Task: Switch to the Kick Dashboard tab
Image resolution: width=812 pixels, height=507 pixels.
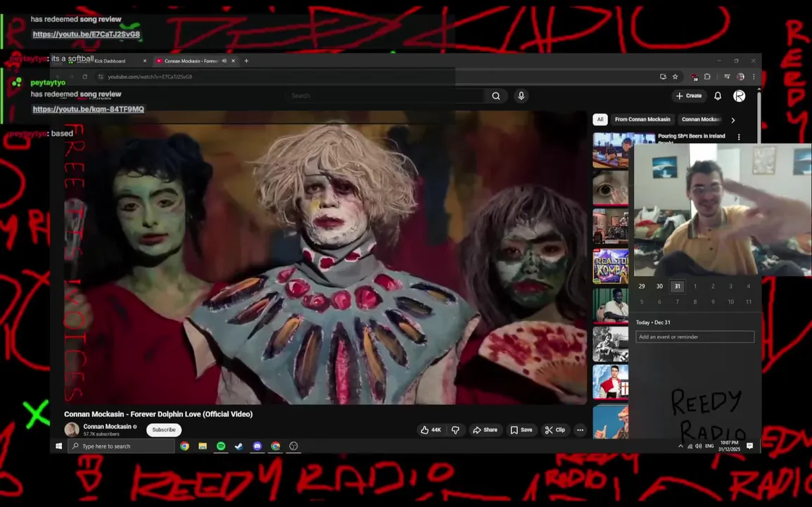Action: pos(109,61)
